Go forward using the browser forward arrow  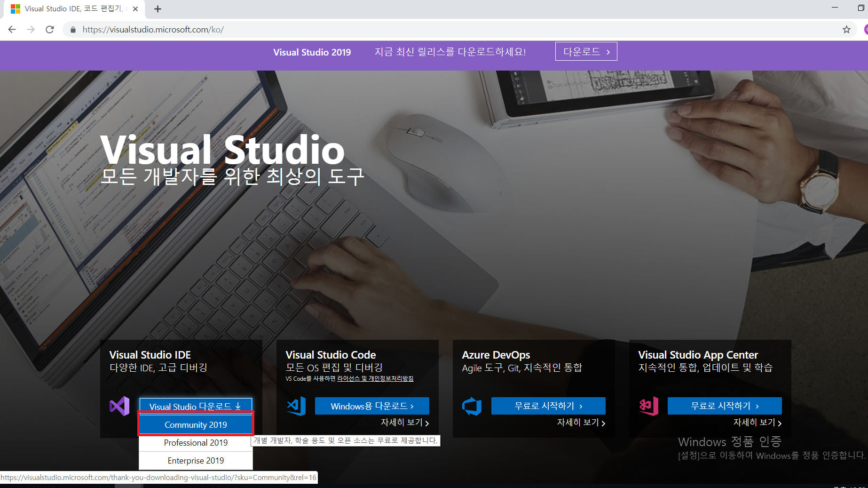point(31,30)
